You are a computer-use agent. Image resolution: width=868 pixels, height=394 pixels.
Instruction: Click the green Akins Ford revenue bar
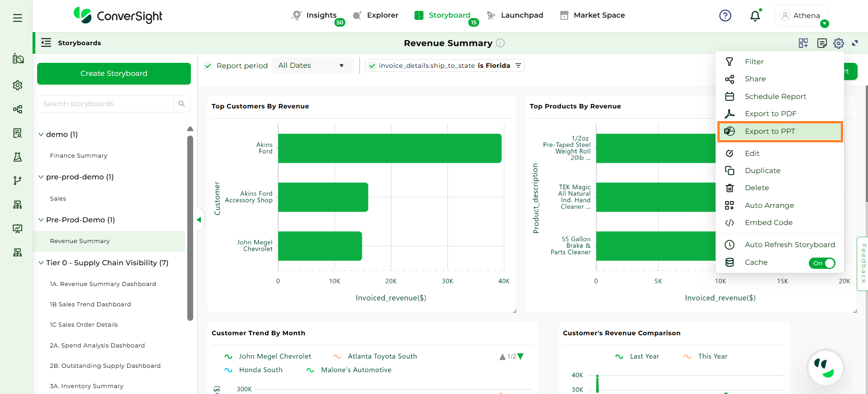(x=389, y=148)
